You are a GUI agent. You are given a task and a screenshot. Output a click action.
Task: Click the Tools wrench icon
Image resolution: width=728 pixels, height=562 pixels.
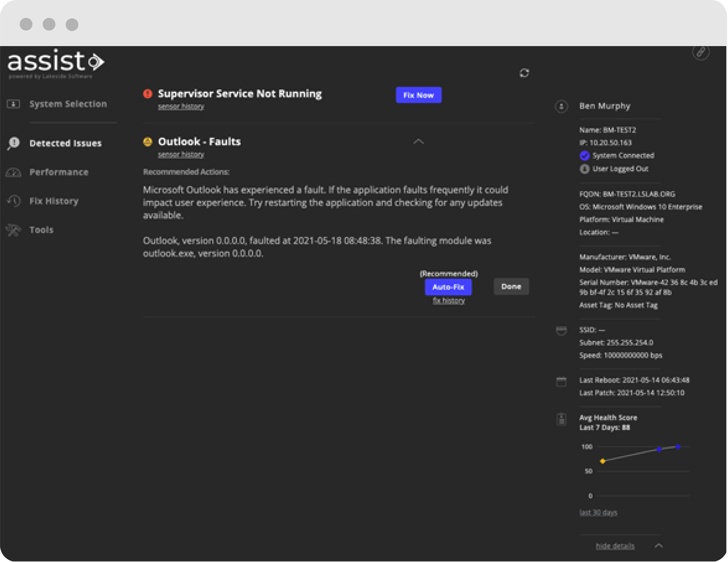click(x=13, y=230)
